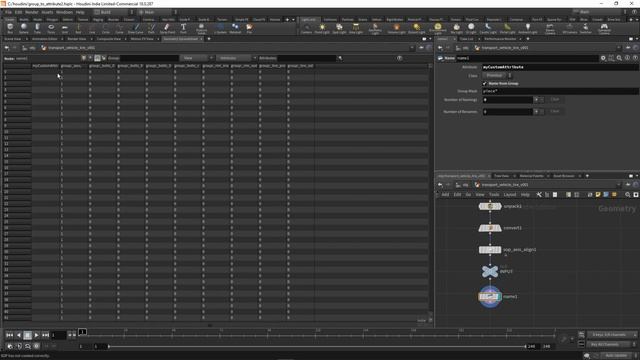Click the INPUT null node

point(490,271)
